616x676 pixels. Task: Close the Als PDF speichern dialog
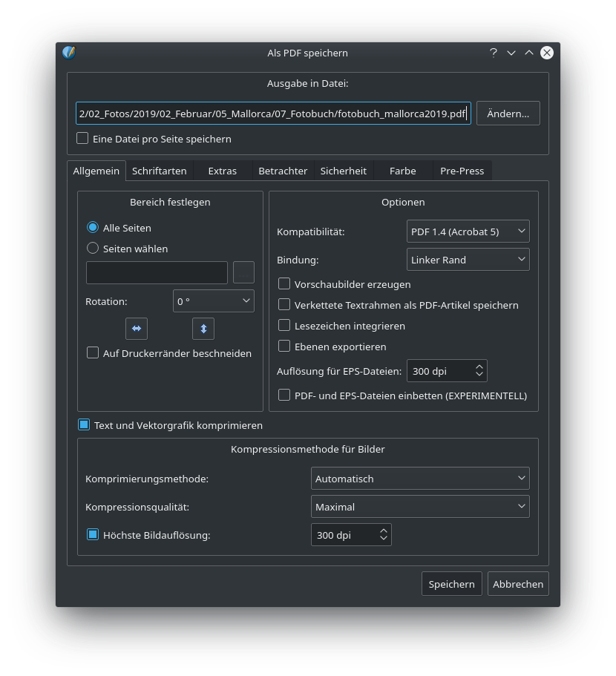tap(547, 53)
